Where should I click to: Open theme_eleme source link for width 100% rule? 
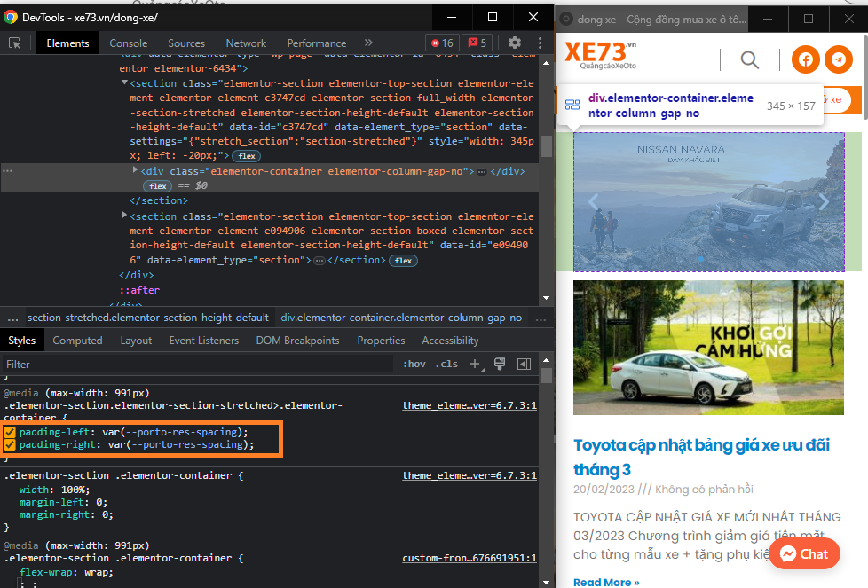click(469, 475)
